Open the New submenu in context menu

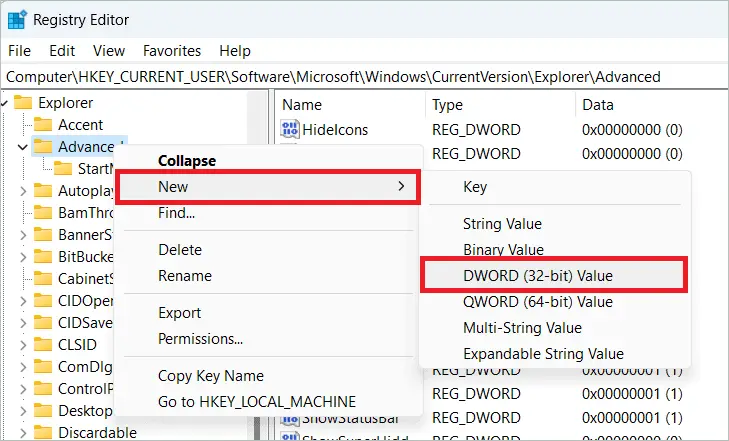pos(265,187)
